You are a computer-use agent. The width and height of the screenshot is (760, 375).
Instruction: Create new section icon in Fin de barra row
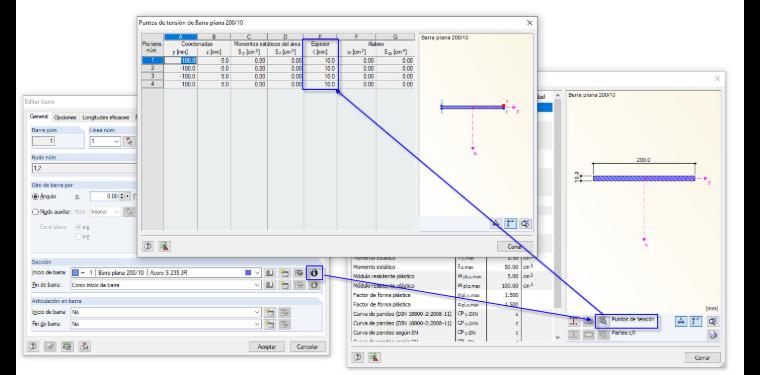click(x=285, y=285)
